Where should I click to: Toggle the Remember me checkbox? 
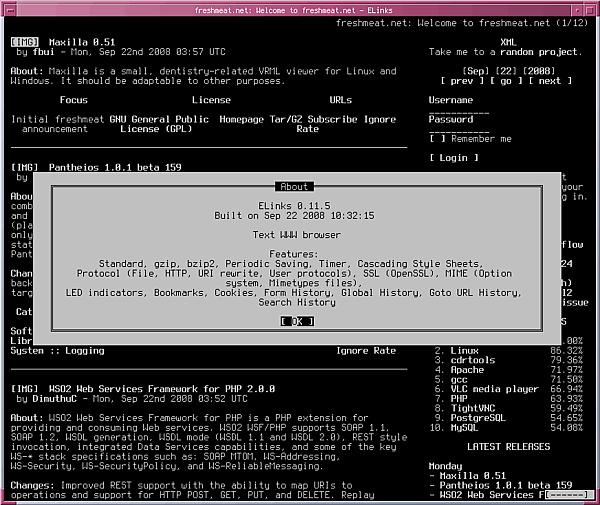pyautogui.click(x=437, y=138)
